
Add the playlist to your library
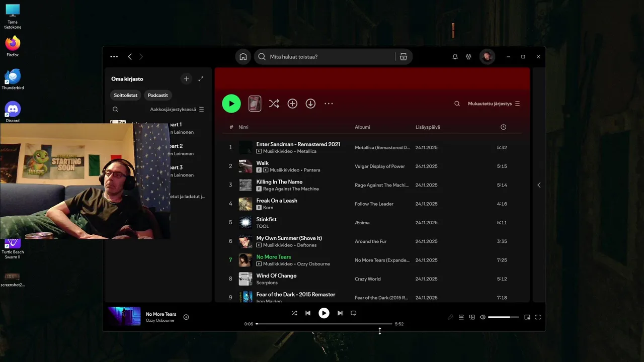(x=292, y=104)
